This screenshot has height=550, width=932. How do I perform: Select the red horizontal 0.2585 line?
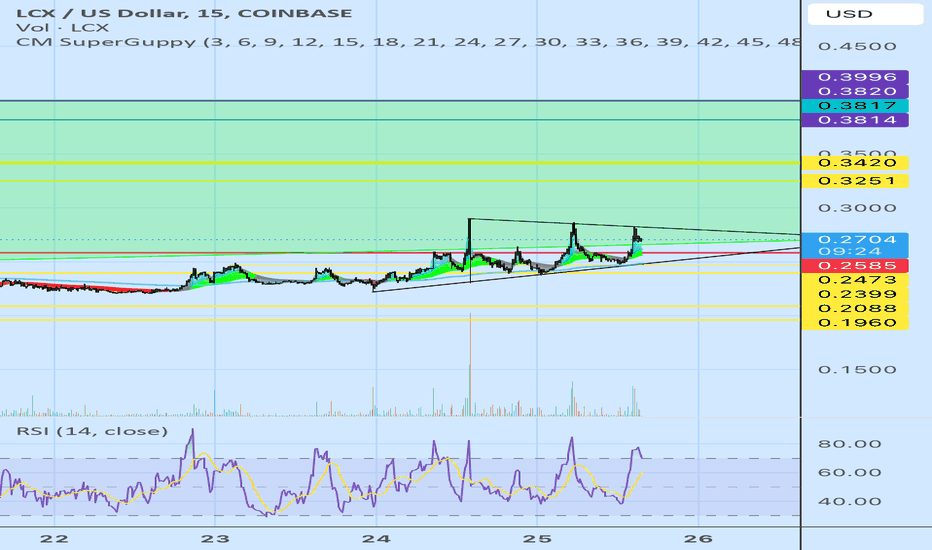pyautogui.click(x=400, y=253)
